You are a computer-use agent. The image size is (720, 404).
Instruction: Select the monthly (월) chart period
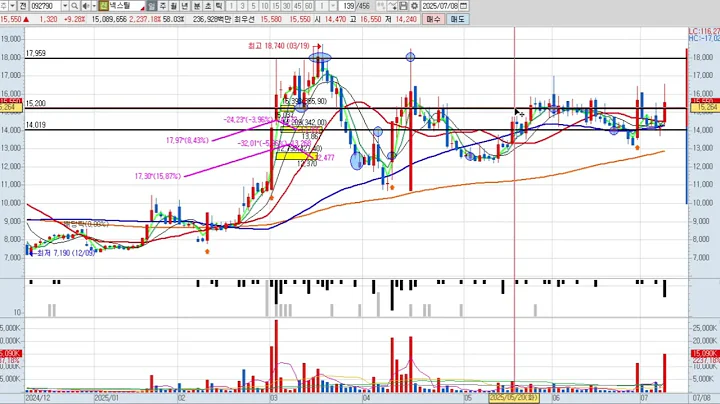click(174, 6)
